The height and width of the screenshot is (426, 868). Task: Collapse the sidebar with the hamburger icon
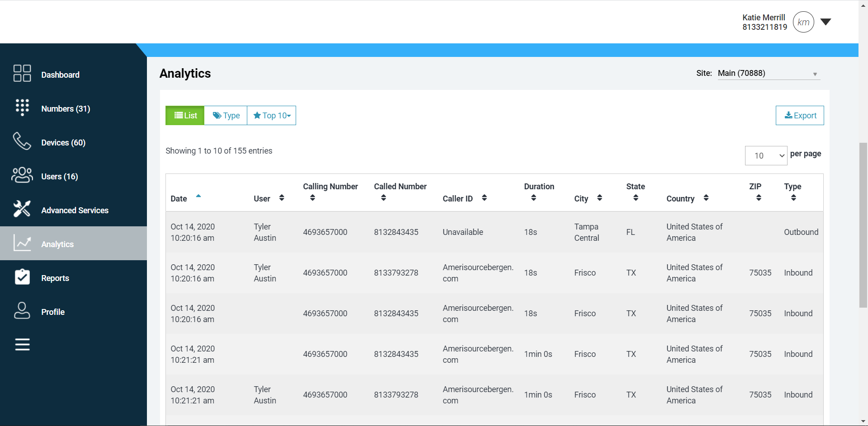pos(23,345)
